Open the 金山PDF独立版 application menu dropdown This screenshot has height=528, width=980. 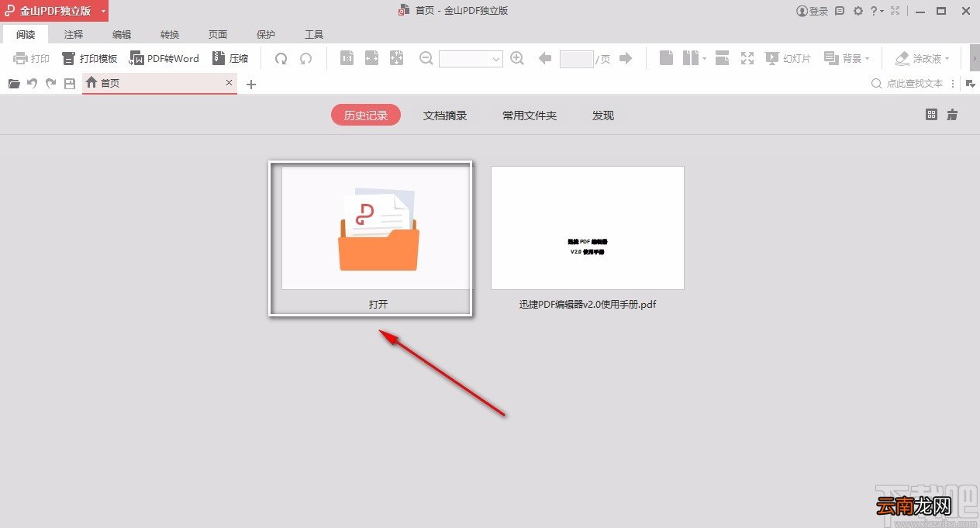pos(103,11)
